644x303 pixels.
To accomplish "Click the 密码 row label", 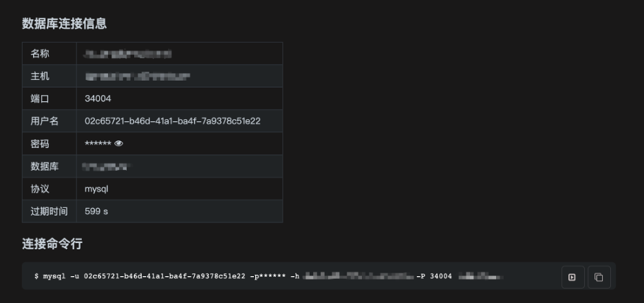I will [x=40, y=143].
